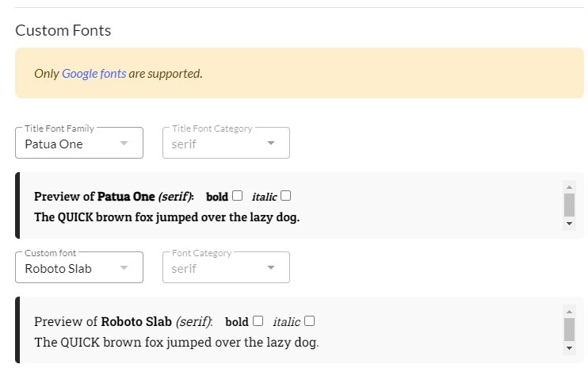Open Title Font Category serif dropdown
Screen dimensions: 588x372
[x=226, y=143]
